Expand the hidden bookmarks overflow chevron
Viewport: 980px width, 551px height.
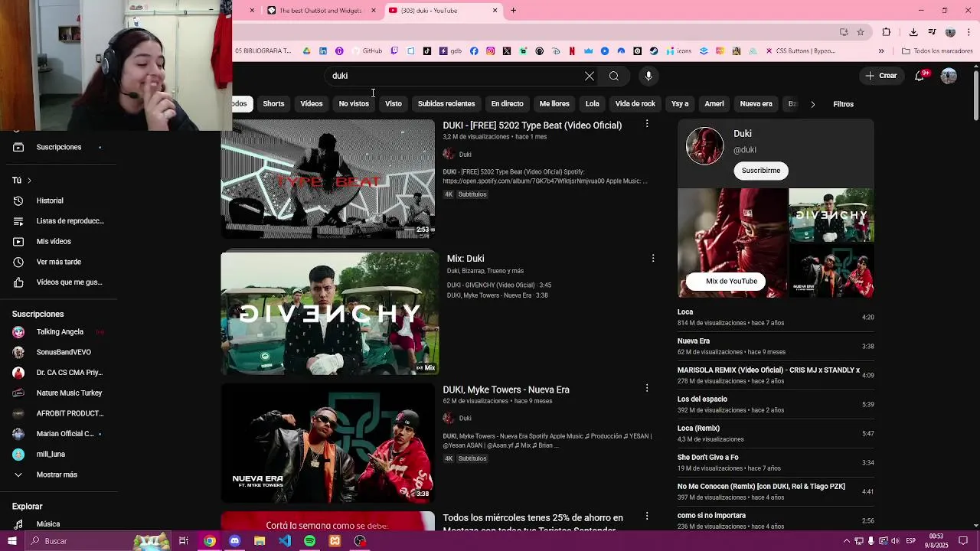coord(881,51)
